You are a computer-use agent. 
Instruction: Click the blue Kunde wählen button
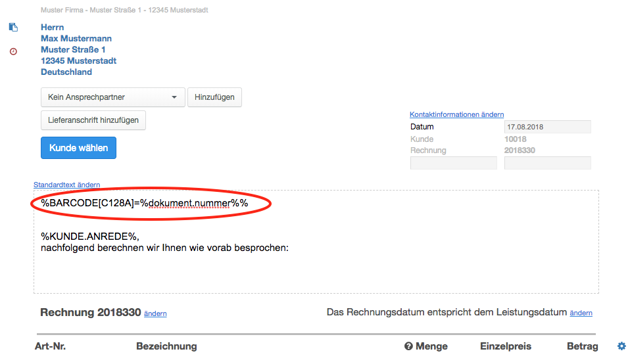click(78, 148)
